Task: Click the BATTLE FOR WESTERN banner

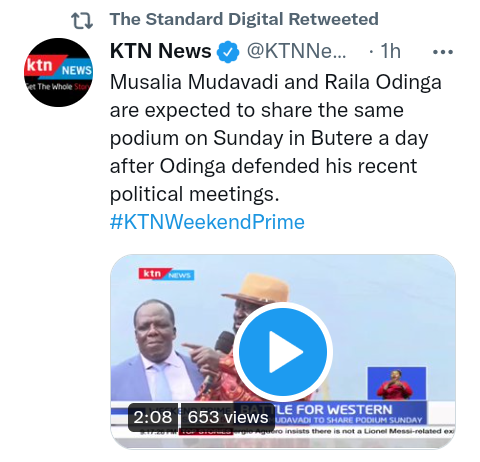Action: coord(333,409)
